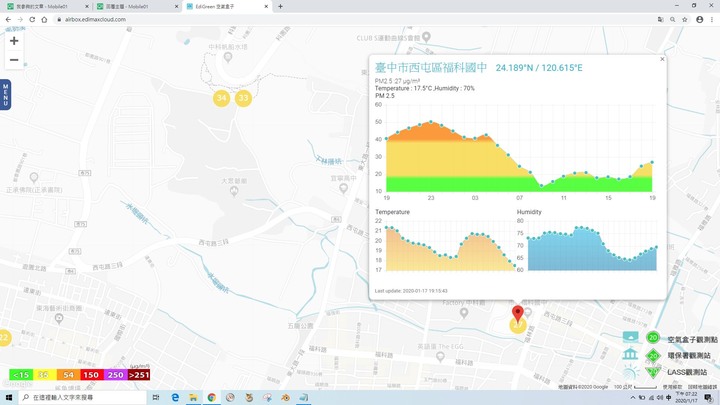This screenshot has width=720, height=405.
Task: Click the green diamond 20 legend marker
Action: 652,355
